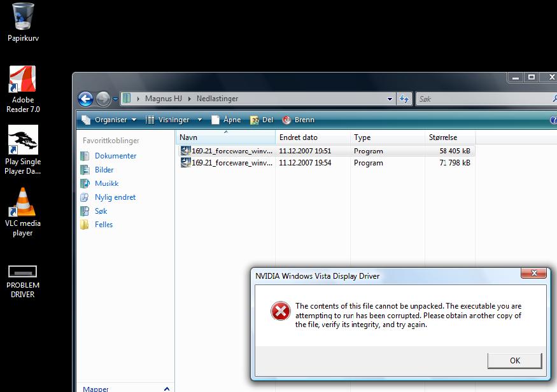Click the Del share toolbar button
This screenshot has width=557, height=392.
(262, 120)
